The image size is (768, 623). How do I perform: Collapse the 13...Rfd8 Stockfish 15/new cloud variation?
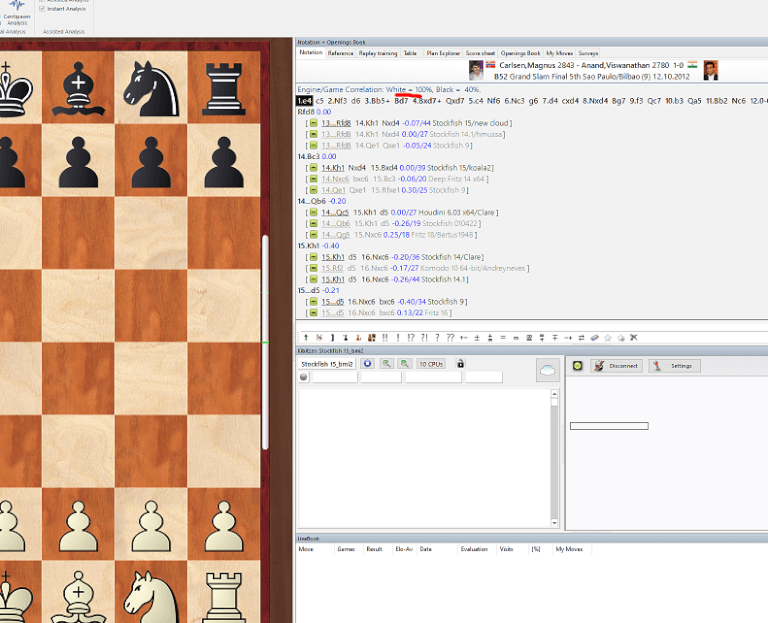pos(313,123)
